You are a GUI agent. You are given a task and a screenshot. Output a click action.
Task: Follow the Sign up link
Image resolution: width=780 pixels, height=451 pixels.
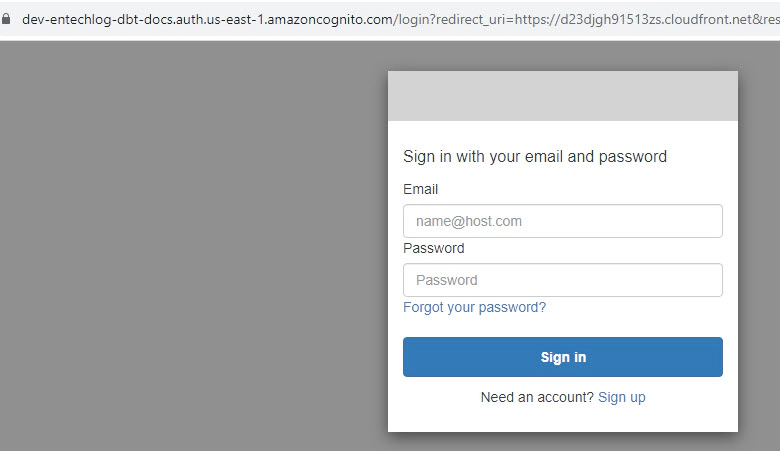coord(621,397)
